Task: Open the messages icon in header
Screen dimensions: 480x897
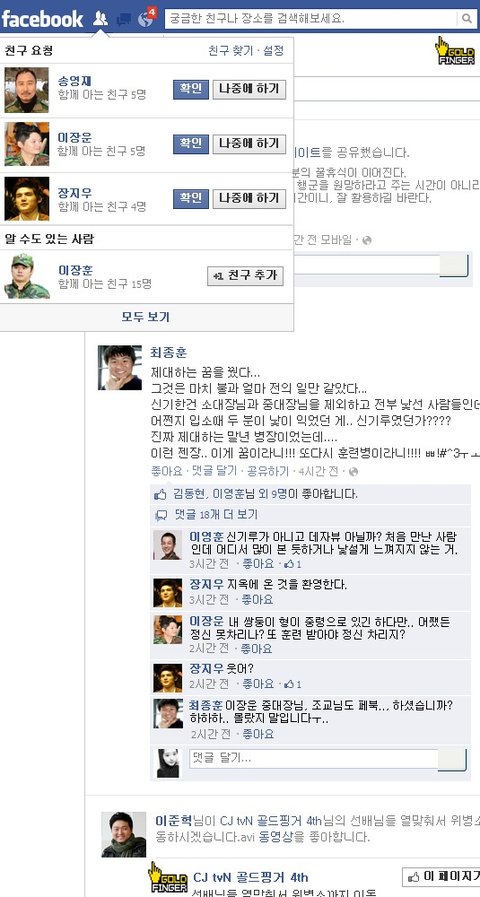Action: (x=123, y=20)
